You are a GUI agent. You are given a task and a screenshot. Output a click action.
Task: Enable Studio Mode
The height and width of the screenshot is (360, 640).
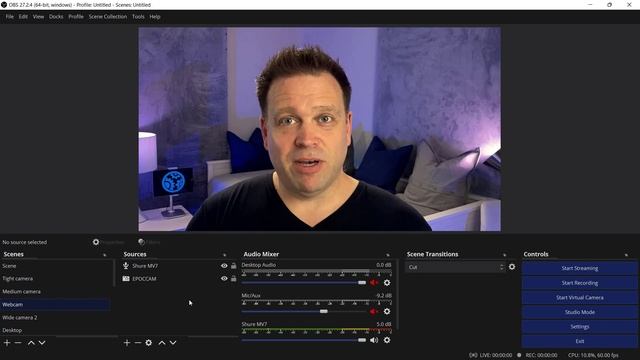point(580,312)
